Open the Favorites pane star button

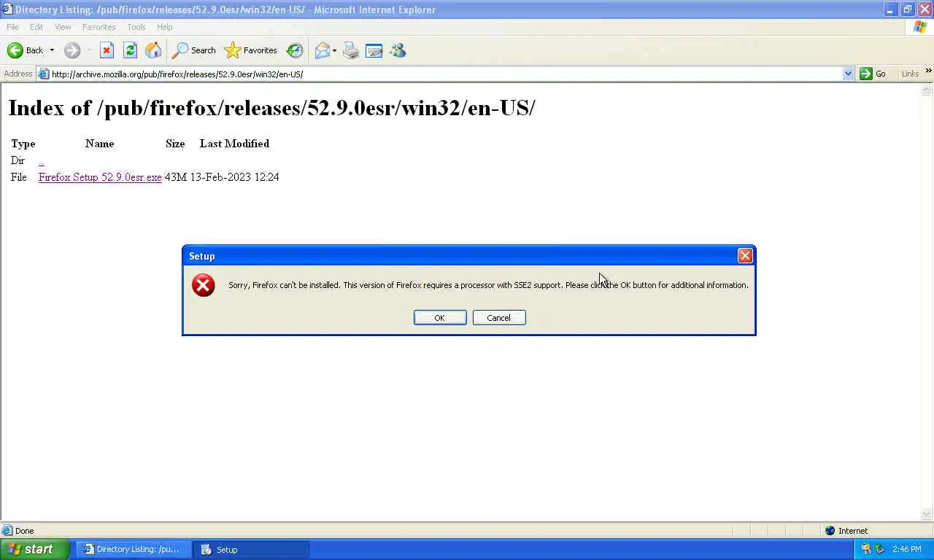[x=251, y=50]
